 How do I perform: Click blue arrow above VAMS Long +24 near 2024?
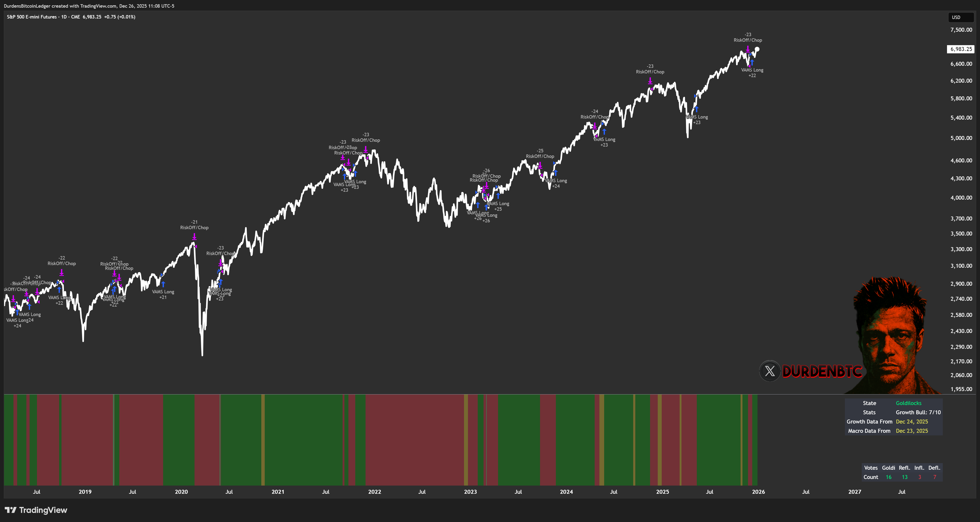[555, 173]
